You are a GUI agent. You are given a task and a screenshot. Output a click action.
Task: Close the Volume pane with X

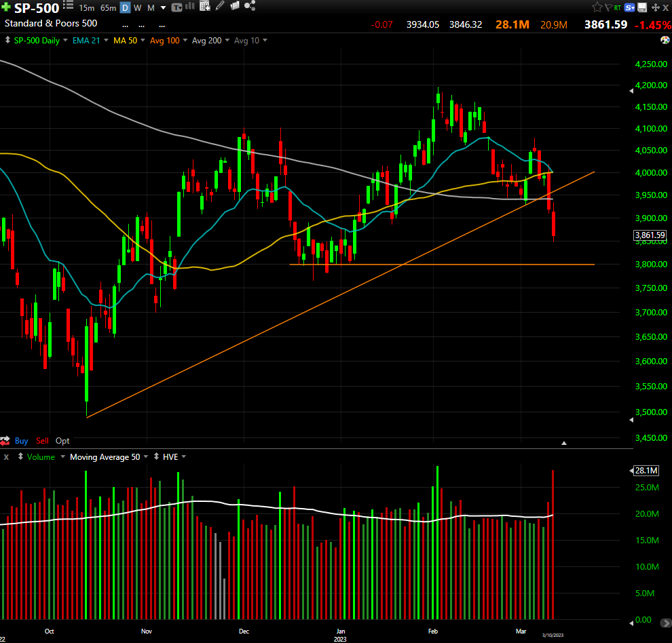coord(6,457)
